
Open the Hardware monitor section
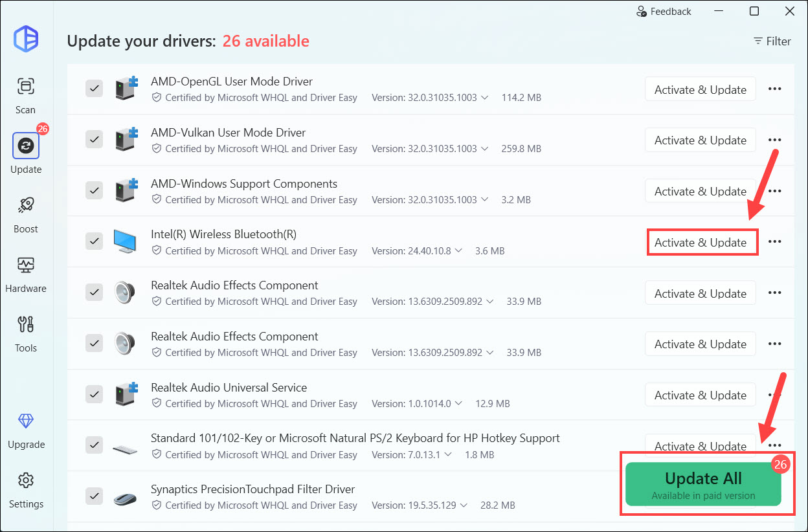26,274
